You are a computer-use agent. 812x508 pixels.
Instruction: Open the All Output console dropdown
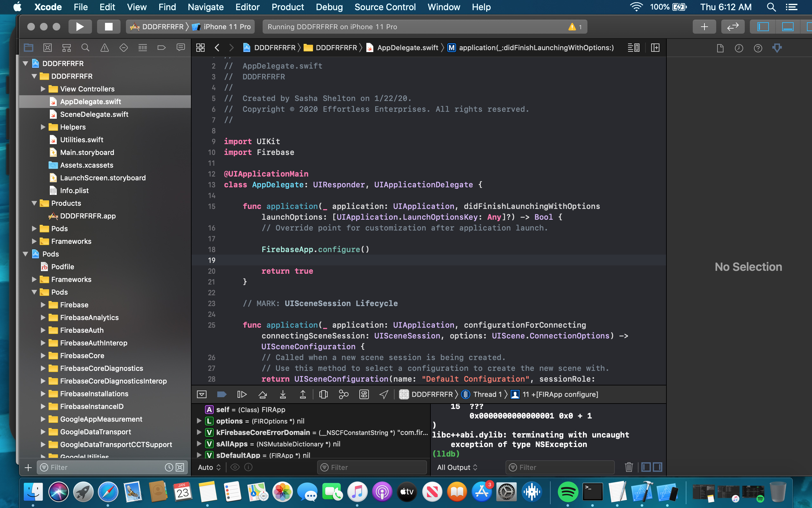coord(457,467)
